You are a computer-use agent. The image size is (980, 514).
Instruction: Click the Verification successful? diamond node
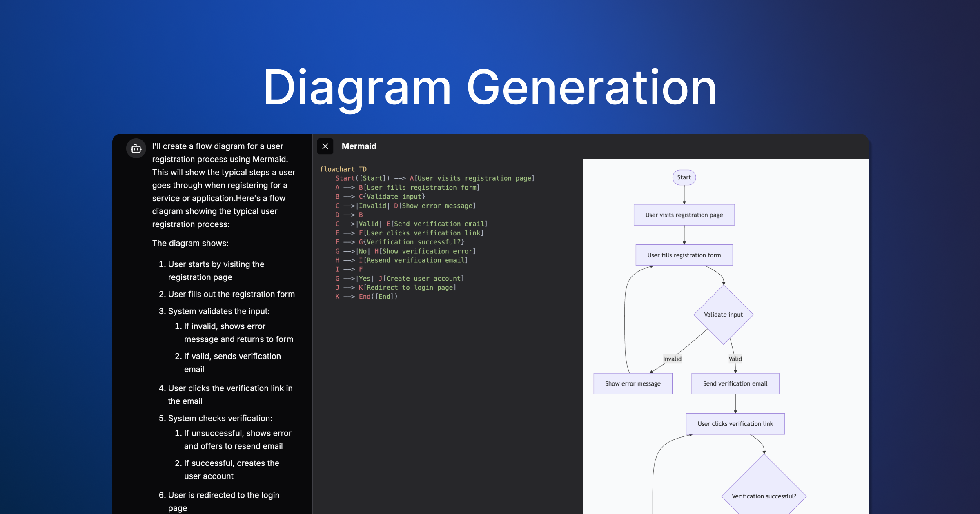764,496
